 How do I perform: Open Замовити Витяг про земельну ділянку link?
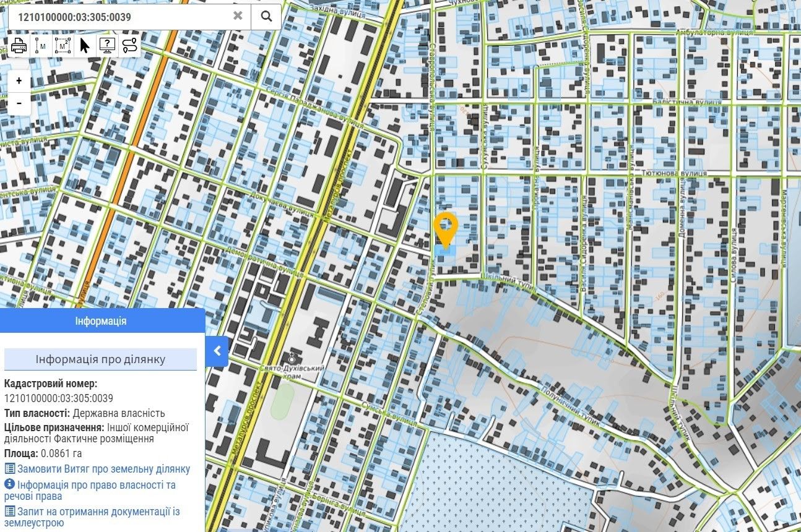[x=103, y=470]
